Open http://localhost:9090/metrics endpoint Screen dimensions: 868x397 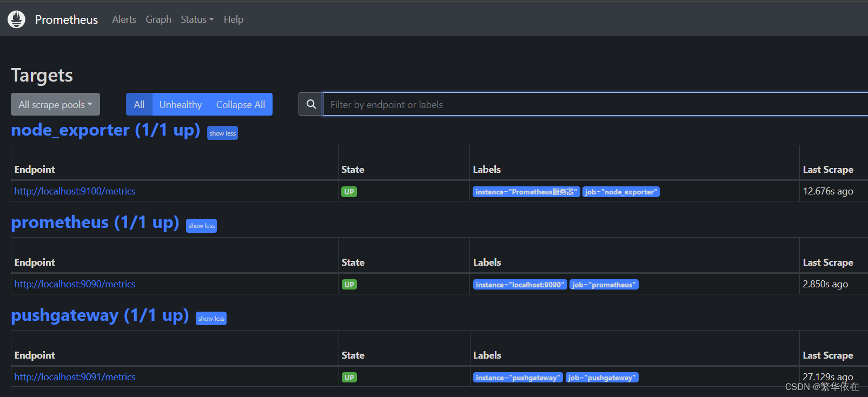coord(75,284)
